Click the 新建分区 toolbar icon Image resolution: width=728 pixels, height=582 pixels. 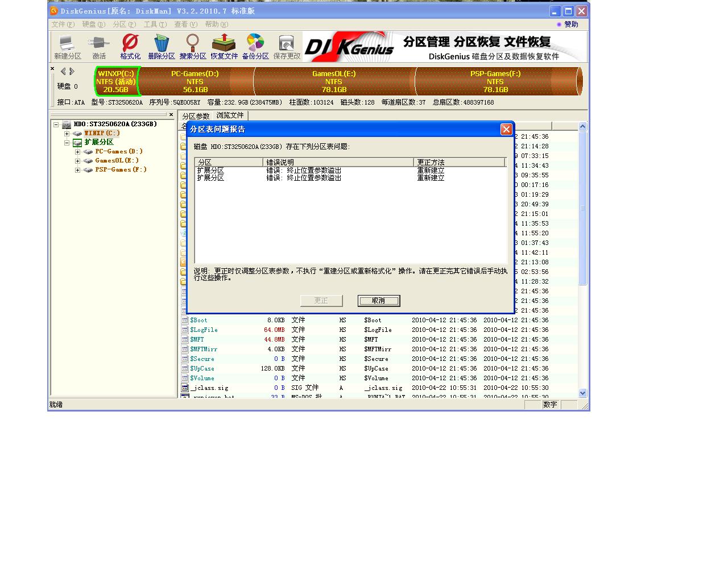[67, 47]
